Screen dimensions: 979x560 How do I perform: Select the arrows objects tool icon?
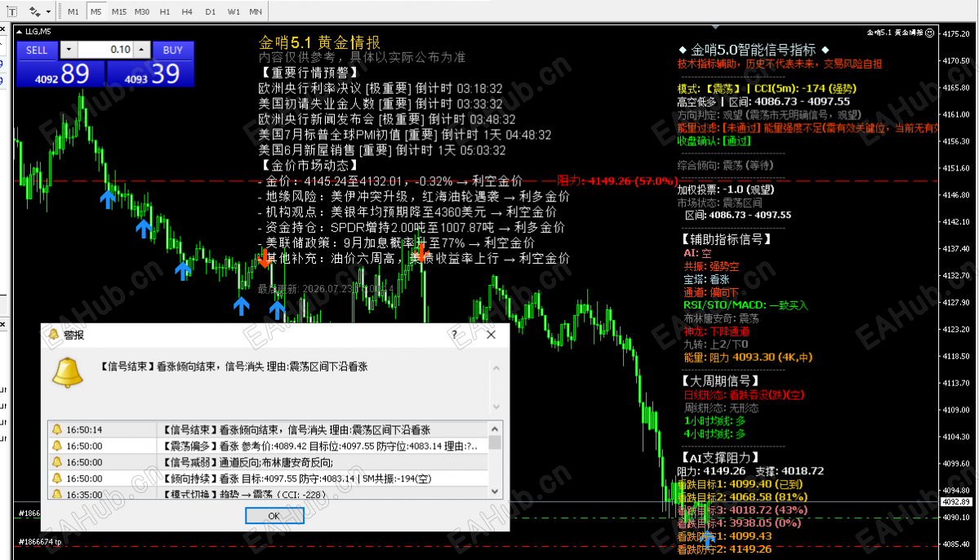[x=34, y=11]
